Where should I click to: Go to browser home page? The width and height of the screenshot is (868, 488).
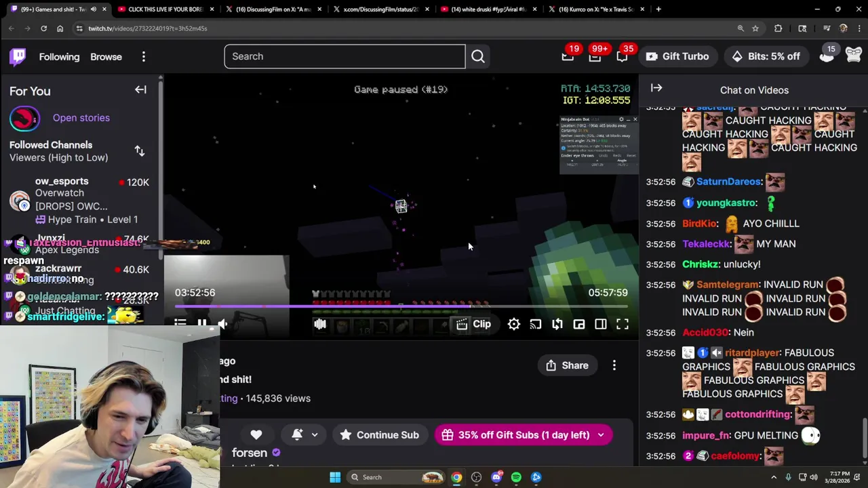[x=60, y=28]
